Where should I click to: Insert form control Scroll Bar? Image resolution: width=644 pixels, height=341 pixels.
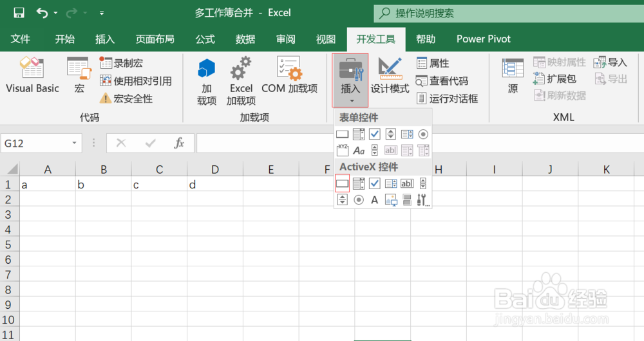pos(375,150)
